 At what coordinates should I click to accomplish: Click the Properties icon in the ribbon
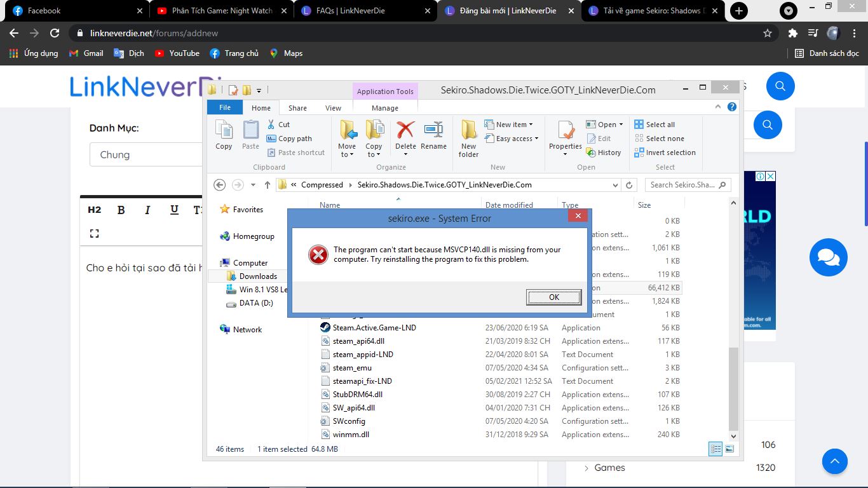(565, 131)
